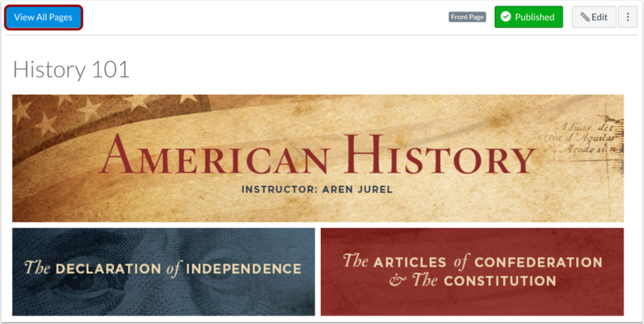This screenshot has width=644, height=324.
Task: Click the ampersand symbol in red tile
Action: click(396, 281)
